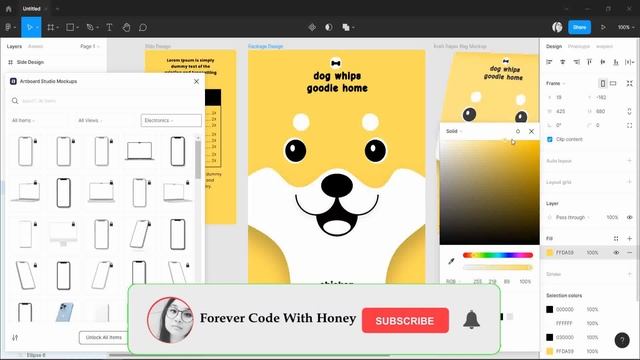640x360 pixels.
Task: Click the home icon in title bar
Action: (x=9, y=9)
